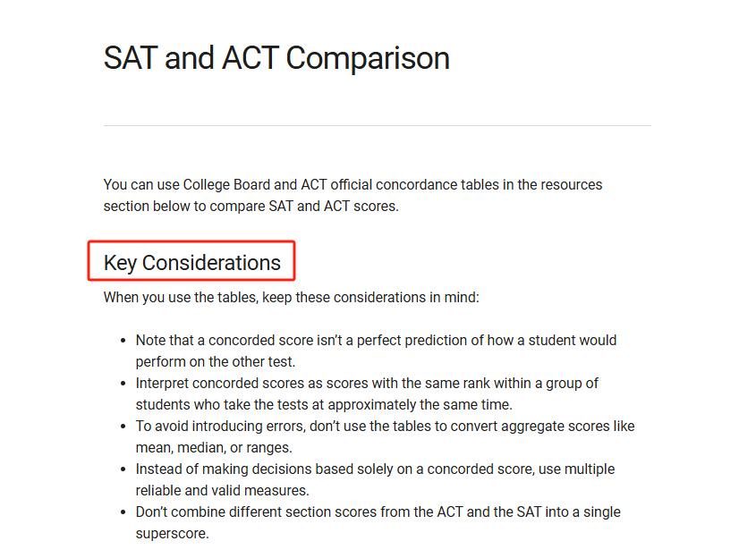Click the bullet about concorded score prediction
Screen dimensions: 756x558
[x=376, y=351]
